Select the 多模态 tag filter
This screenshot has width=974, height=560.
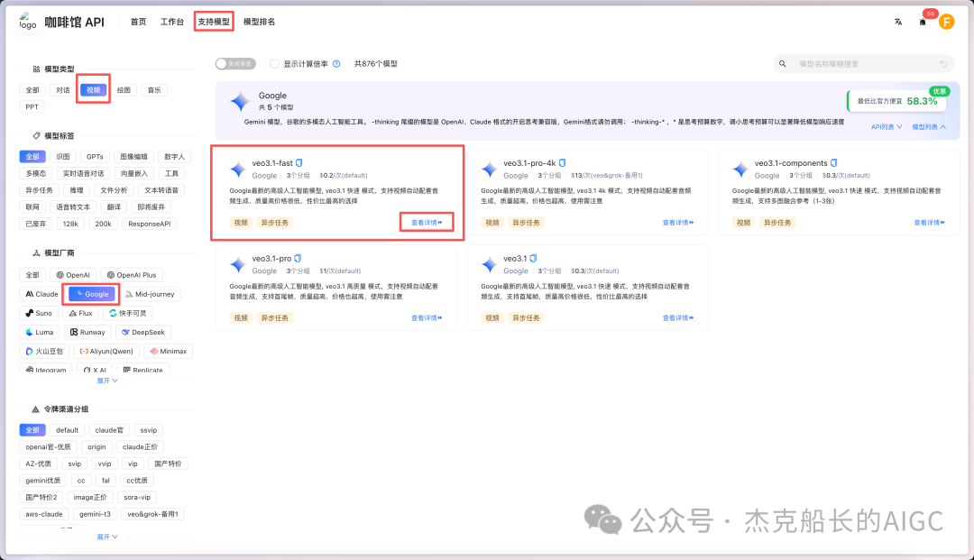point(35,174)
